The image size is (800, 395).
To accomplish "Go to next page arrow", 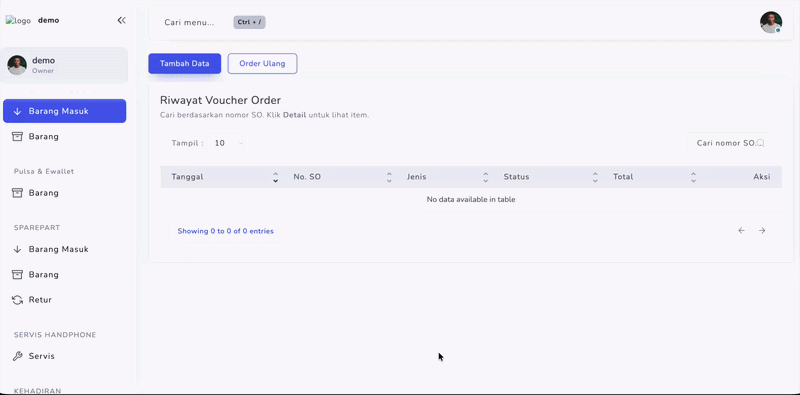I will click(x=762, y=231).
